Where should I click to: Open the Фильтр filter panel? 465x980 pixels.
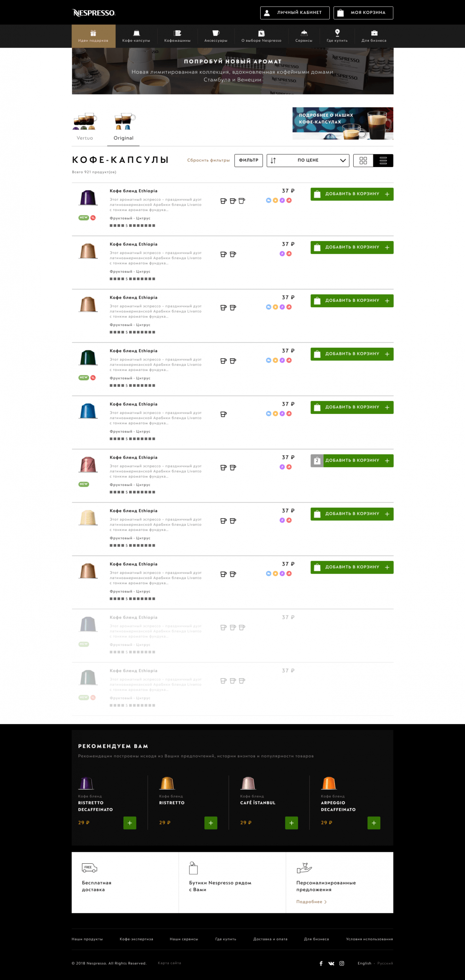click(x=248, y=160)
